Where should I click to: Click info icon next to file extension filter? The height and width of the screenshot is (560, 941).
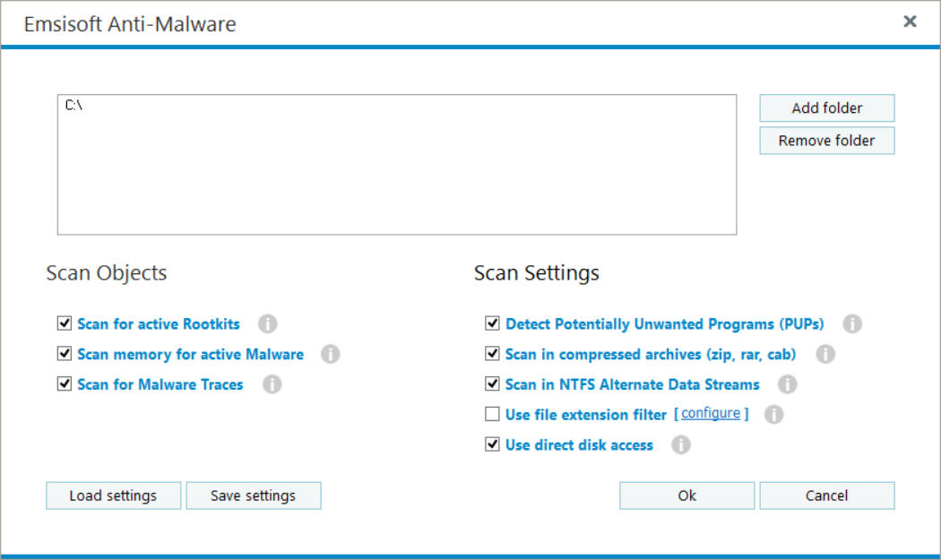[x=774, y=415]
